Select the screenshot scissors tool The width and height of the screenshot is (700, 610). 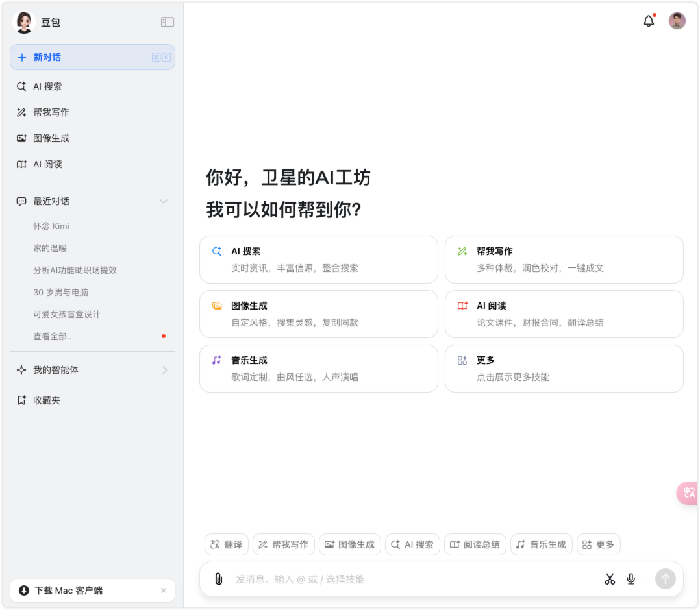610,579
